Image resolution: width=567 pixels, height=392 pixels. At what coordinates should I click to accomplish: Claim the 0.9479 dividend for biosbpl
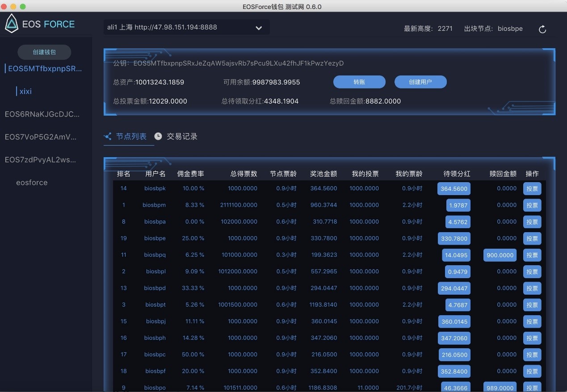[458, 272]
